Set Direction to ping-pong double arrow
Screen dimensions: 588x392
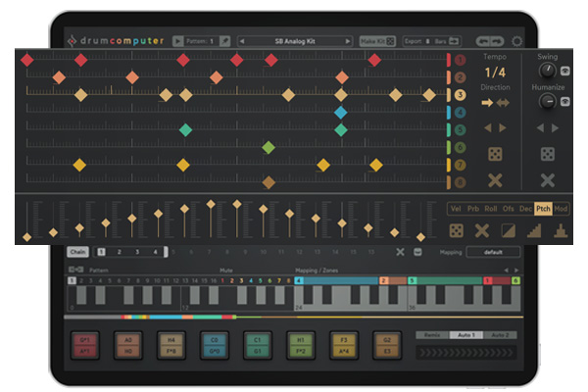[503, 102]
